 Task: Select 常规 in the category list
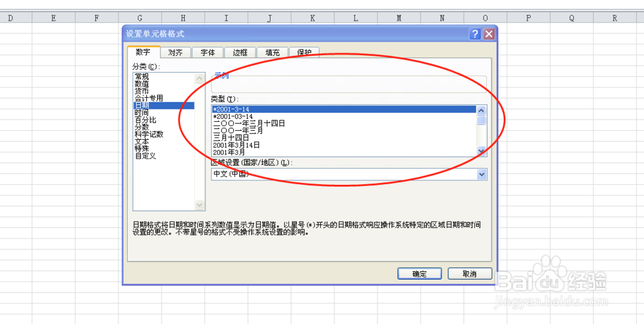[164, 77]
